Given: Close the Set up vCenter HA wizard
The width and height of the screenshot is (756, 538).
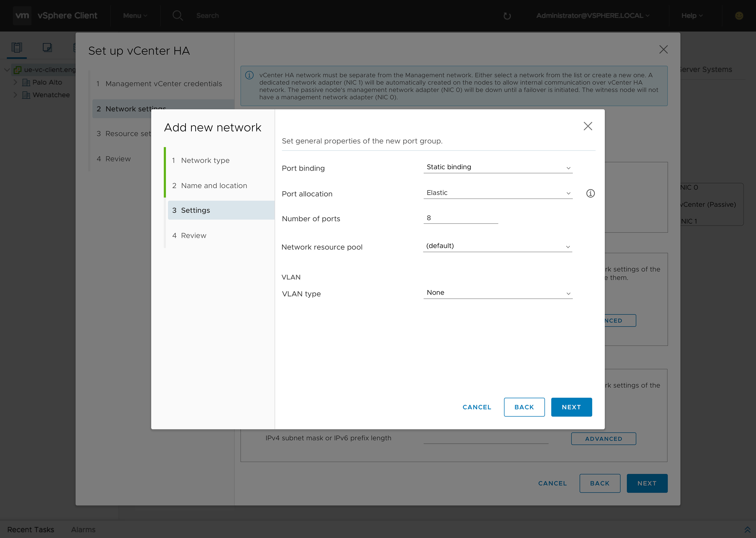Looking at the screenshot, I should click(663, 49).
